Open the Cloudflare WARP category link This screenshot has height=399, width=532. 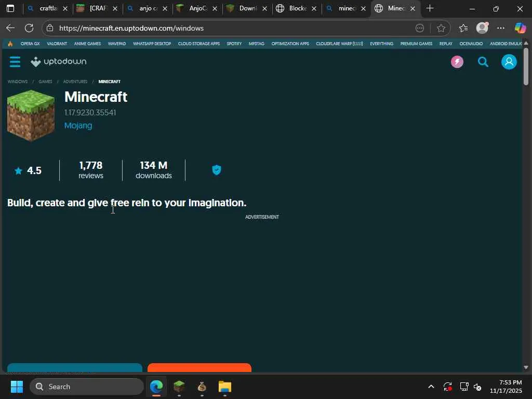[x=339, y=44]
